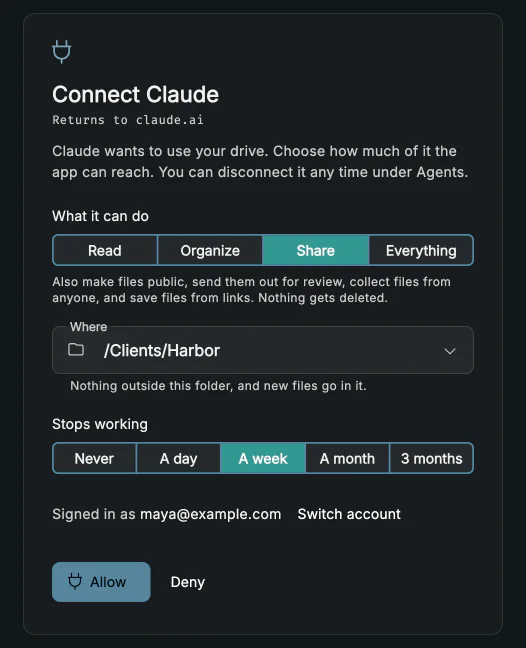526x648 pixels.
Task: Set Stops working to A week
Action: (263, 458)
